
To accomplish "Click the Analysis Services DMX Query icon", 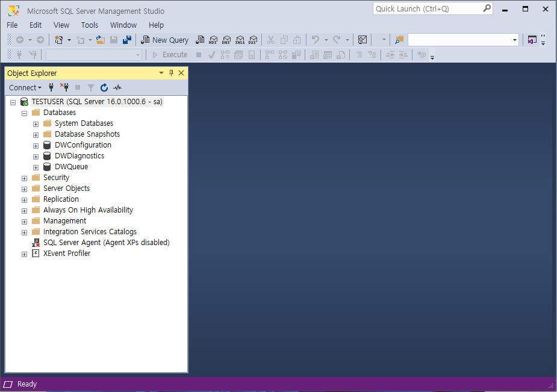I will (x=226, y=40).
